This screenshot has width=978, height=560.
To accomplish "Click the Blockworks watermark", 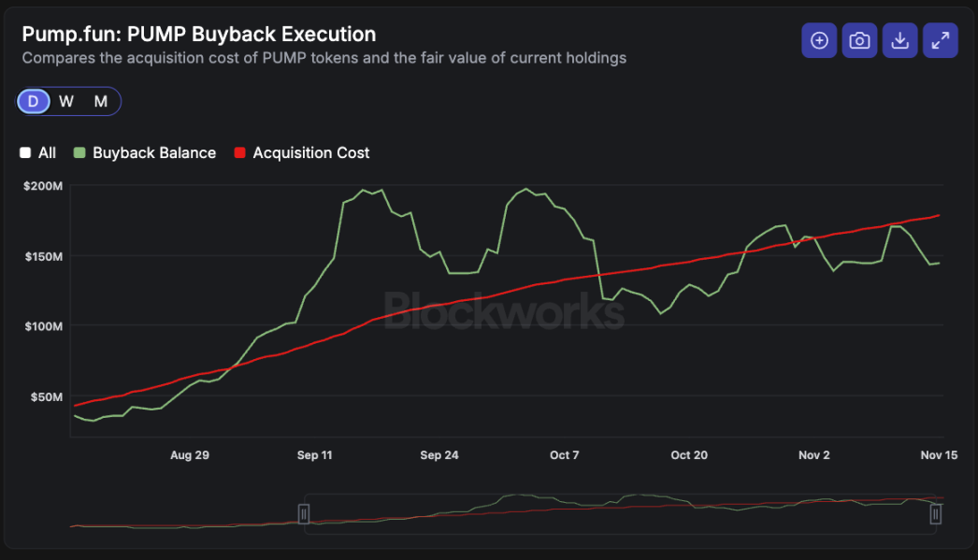I will pyautogui.click(x=503, y=309).
